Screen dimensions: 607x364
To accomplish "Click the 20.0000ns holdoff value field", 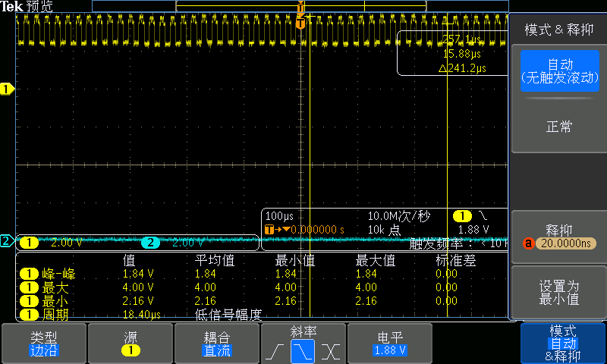I will pos(565,243).
